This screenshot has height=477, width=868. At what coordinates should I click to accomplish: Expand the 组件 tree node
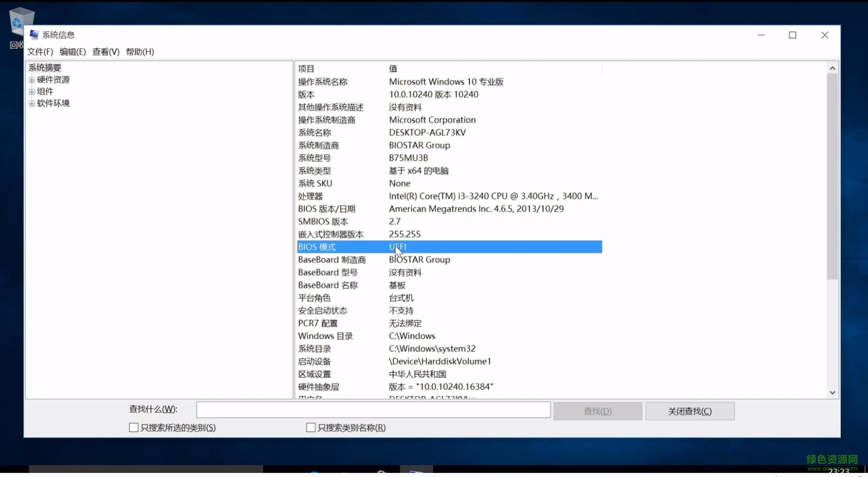pyautogui.click(x=32, y=91)
